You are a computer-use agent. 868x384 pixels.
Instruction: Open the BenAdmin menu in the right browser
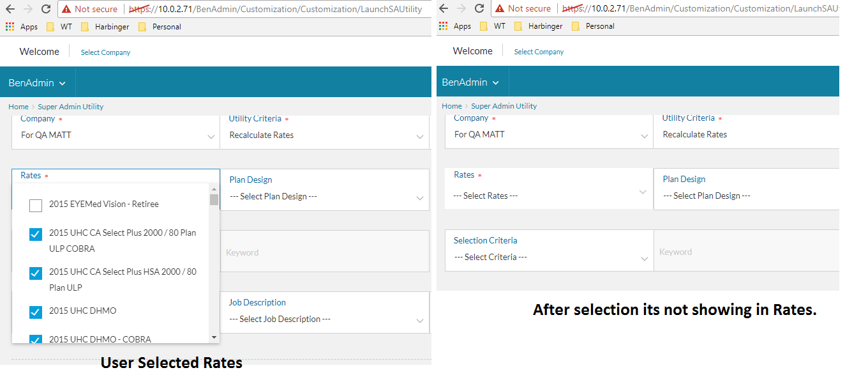[x=470, y=82]
